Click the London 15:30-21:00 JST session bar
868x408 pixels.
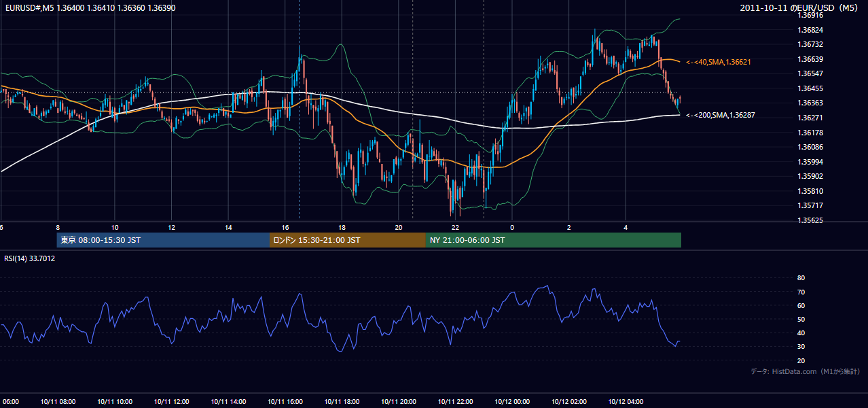(348, 240)
